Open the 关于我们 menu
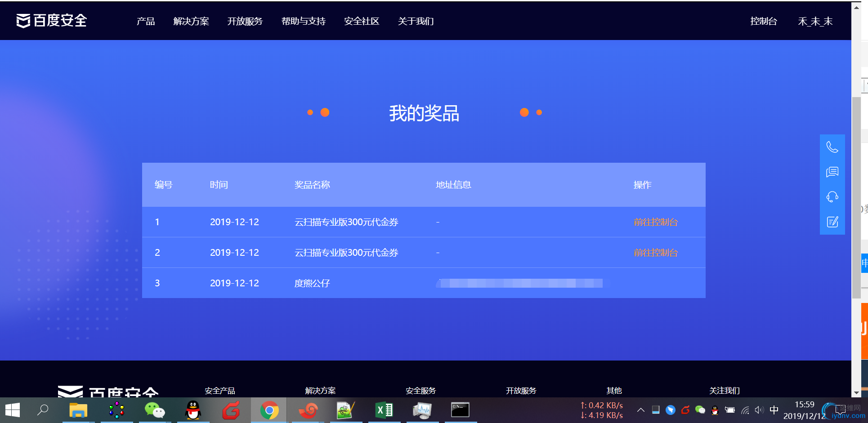 [x=416, y=21]
